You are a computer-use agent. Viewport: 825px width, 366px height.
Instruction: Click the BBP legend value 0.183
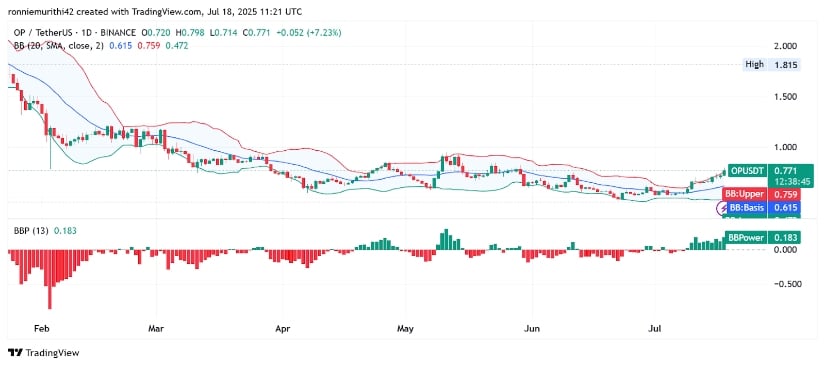(65, 230)
